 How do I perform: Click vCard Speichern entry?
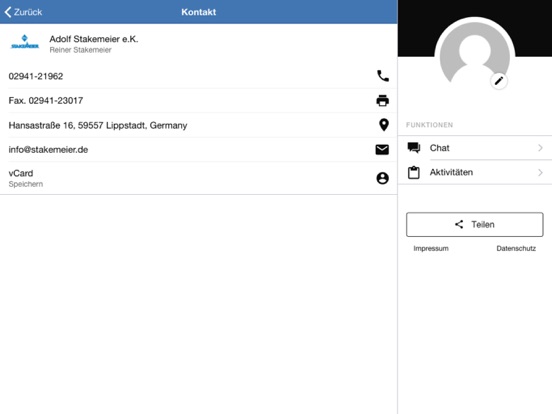(199, 178)
